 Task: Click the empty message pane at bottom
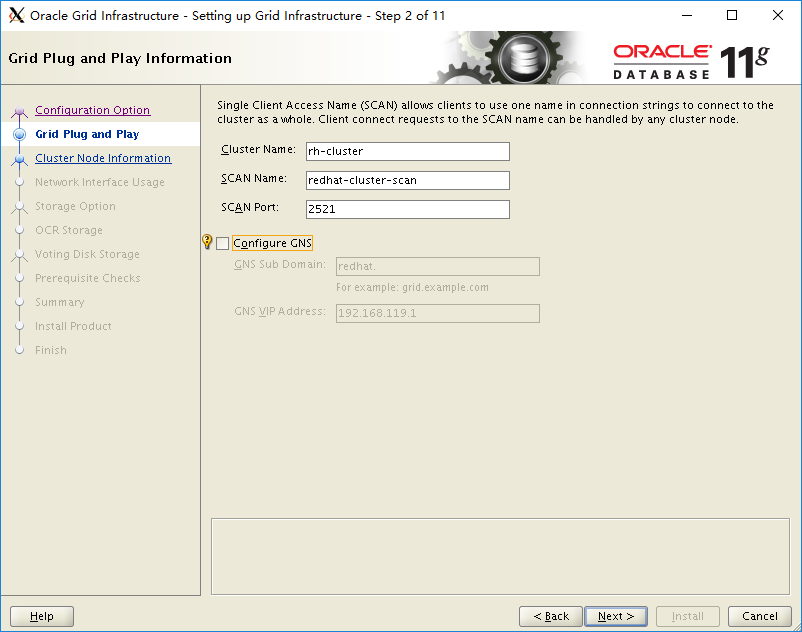[500, 557]
